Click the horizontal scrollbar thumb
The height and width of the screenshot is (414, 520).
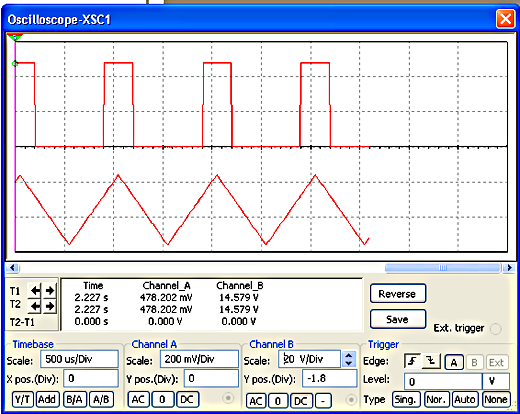coord(443,268)
